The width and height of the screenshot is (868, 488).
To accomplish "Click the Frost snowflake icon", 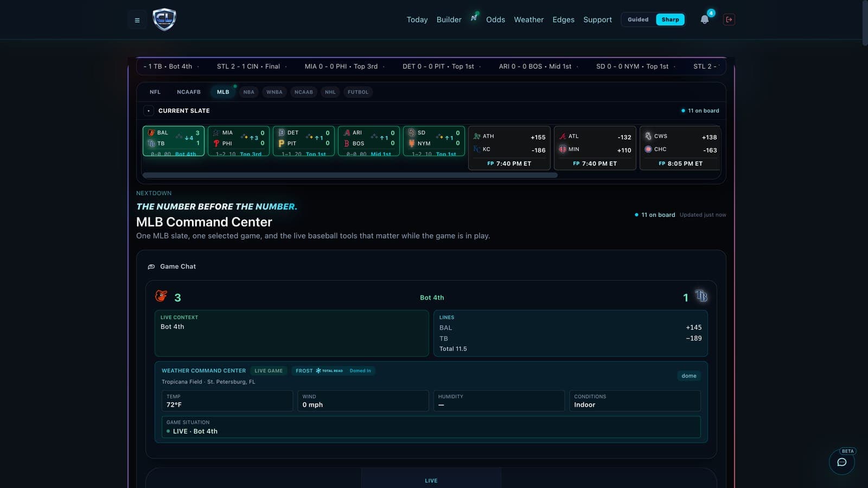I will (318, 371).
